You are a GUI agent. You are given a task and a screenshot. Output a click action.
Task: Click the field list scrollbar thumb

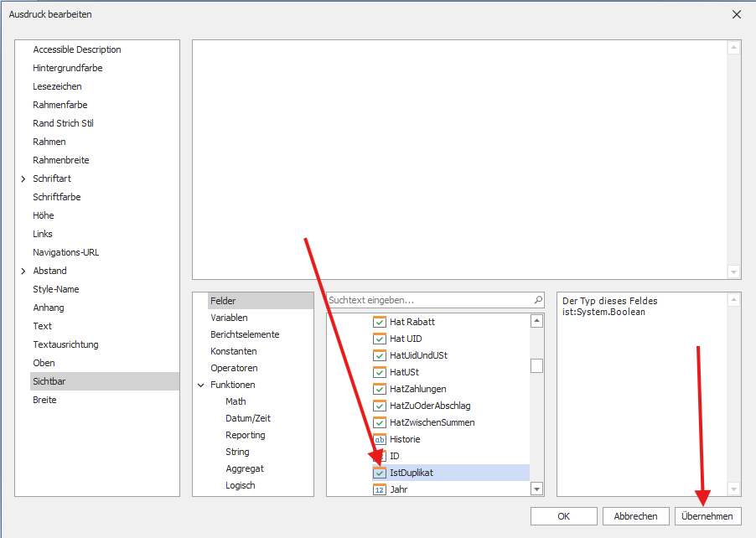[536, 365]
